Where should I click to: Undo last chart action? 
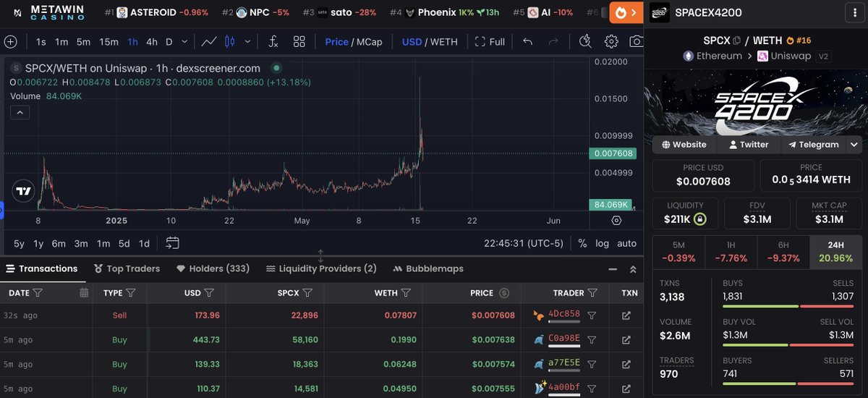(x=528, y=42)
